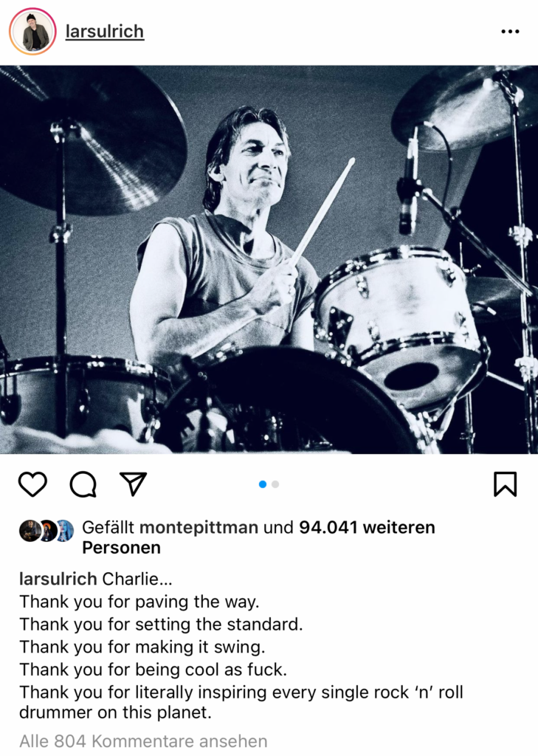
Task: Tap the blue-haired liker avatar
Action: [x=64, y=531]
